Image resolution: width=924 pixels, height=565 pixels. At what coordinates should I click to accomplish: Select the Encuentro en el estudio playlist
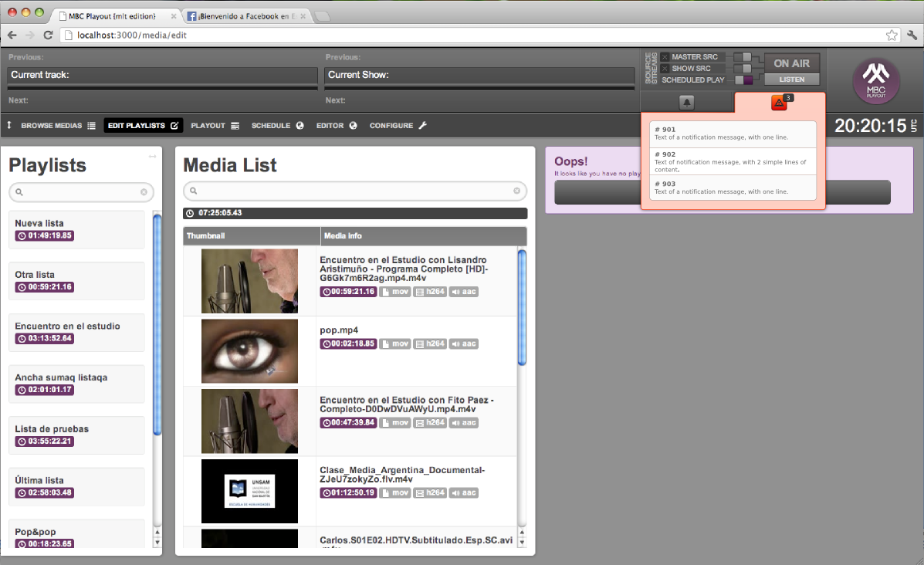pyautogui.click(x=76, y=332)
